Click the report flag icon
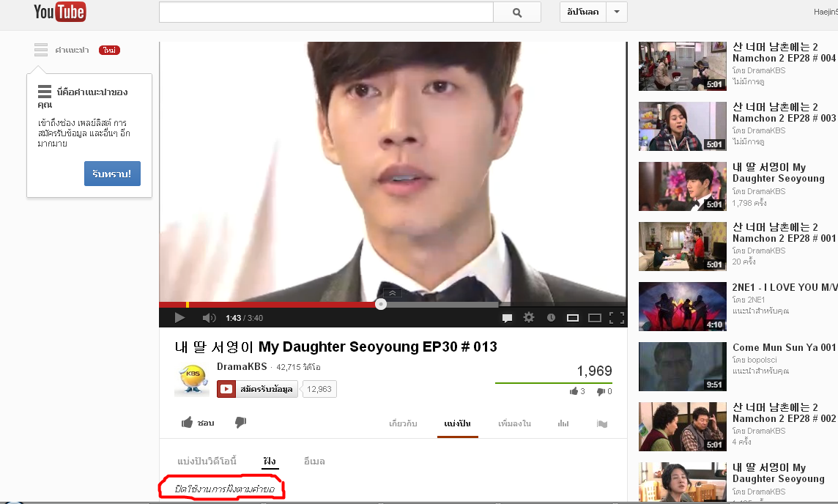838x504 pixels. click(602, 424)
